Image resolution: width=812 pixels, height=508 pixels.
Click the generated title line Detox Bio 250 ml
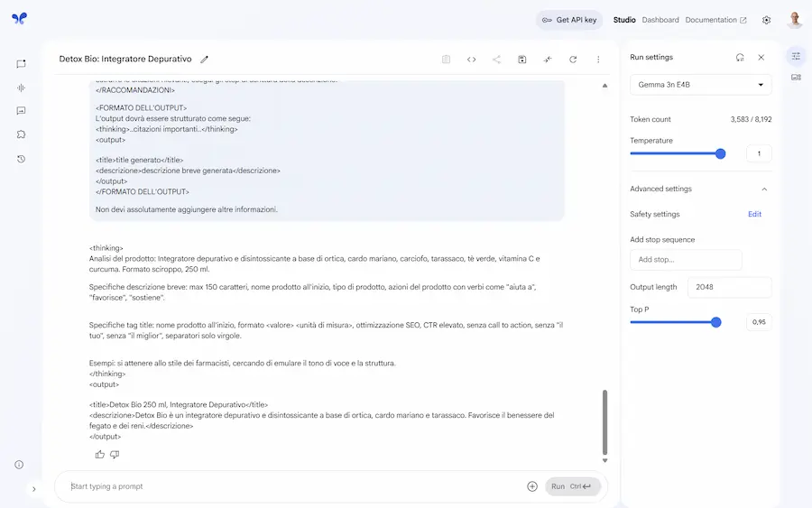[x=179, y=405]
